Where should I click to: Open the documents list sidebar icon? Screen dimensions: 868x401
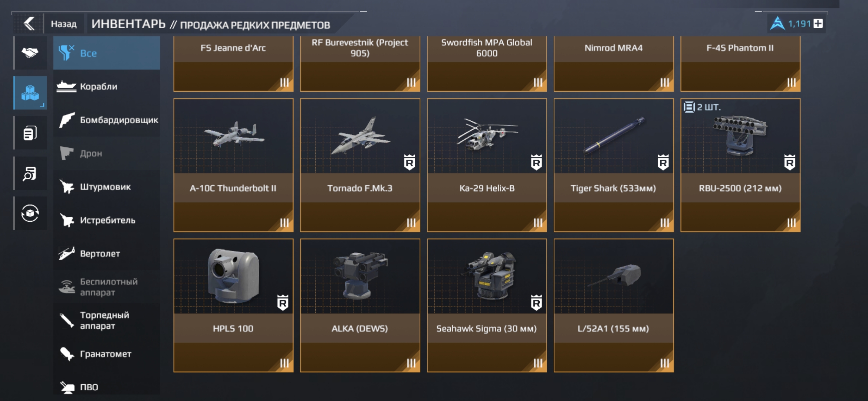pyautogui.click(x=30, y=133)
